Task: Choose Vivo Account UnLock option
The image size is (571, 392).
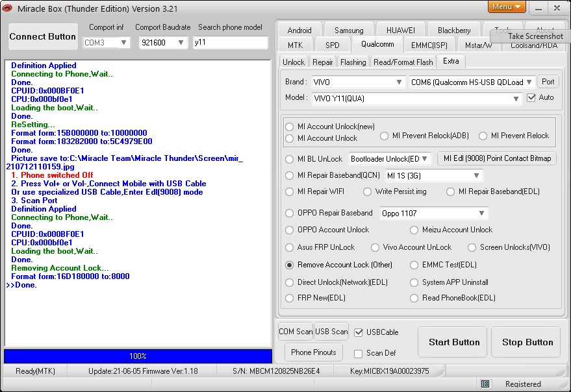Action: pos(375,247)
